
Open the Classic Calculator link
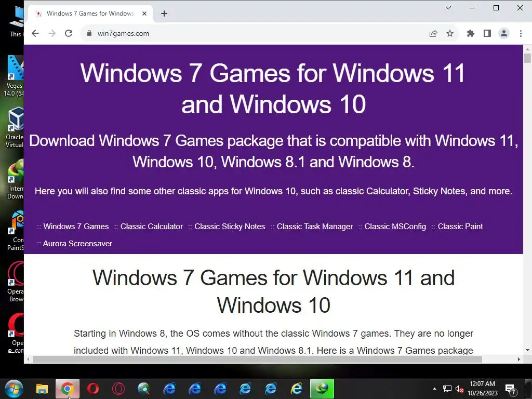click(151, 227)
